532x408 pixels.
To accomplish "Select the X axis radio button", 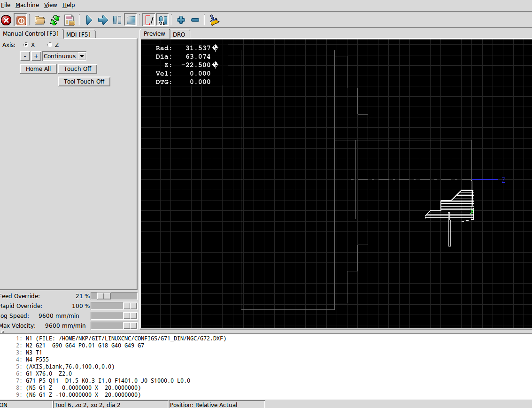I will 26,45.
